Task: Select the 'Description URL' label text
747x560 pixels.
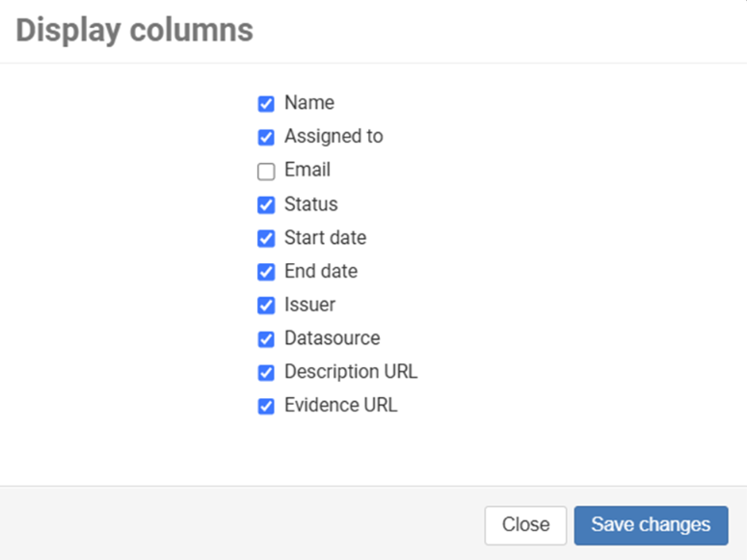Action: [351, 372]
